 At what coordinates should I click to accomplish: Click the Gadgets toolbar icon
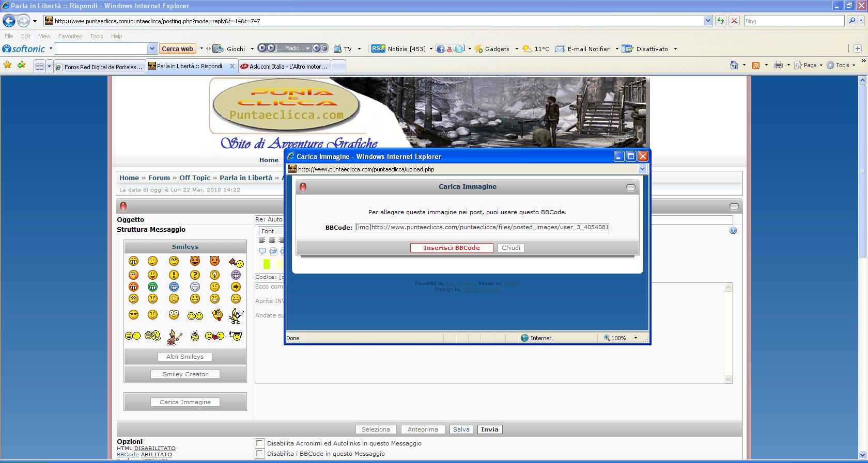[x=478, y=49]
